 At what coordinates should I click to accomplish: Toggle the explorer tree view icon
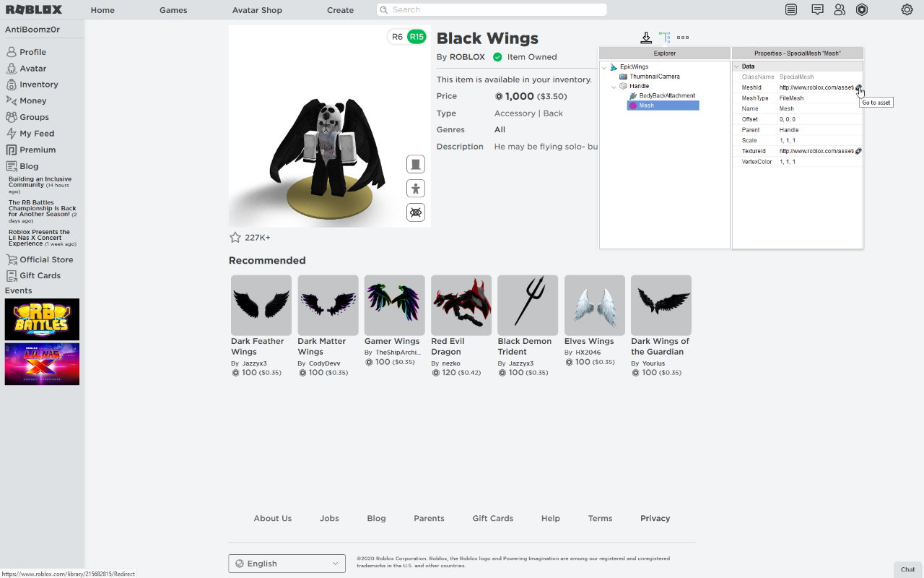click(x=664, y=38)
